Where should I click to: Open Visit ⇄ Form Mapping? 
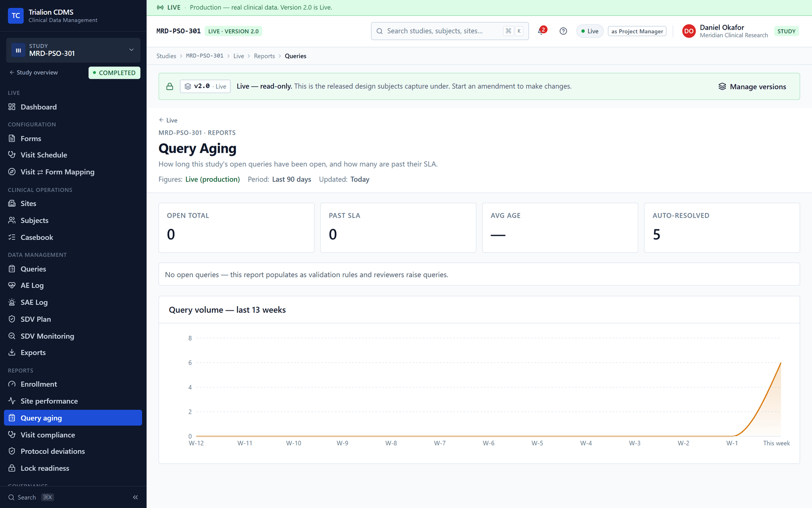pyautogui.click(x=73, y=172)
